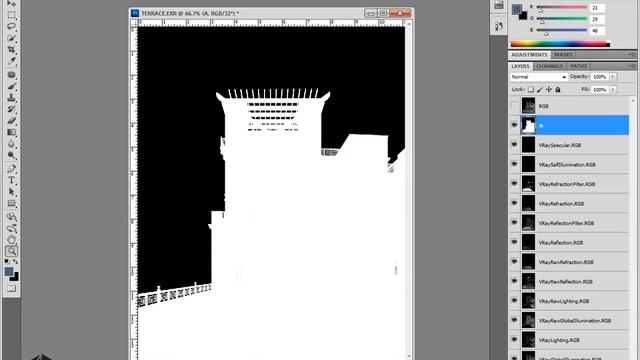Click the swap foreground/background colors icon
640x360 pixels.
(x=16, y=262)
